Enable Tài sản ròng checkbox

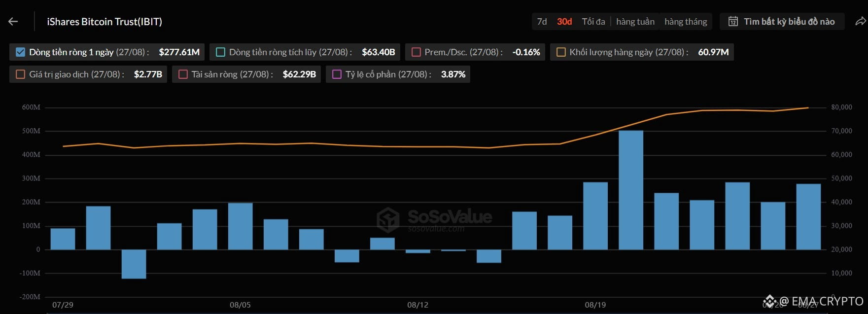pos(183,74)
